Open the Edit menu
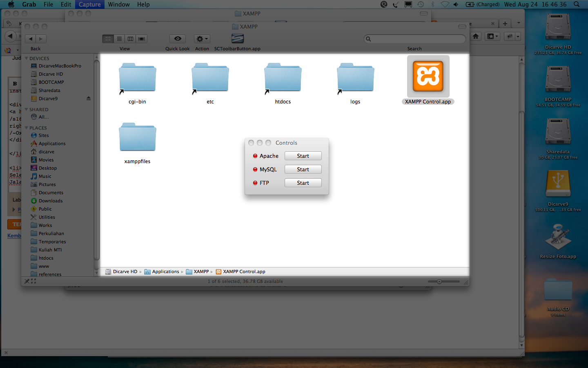 pos(66,4)
